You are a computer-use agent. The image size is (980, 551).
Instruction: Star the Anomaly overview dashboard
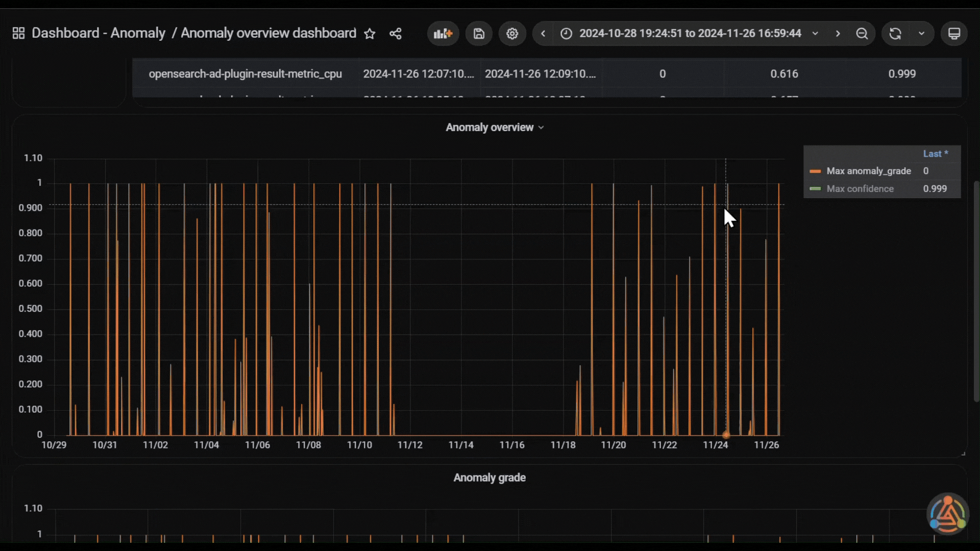[370, 34]
